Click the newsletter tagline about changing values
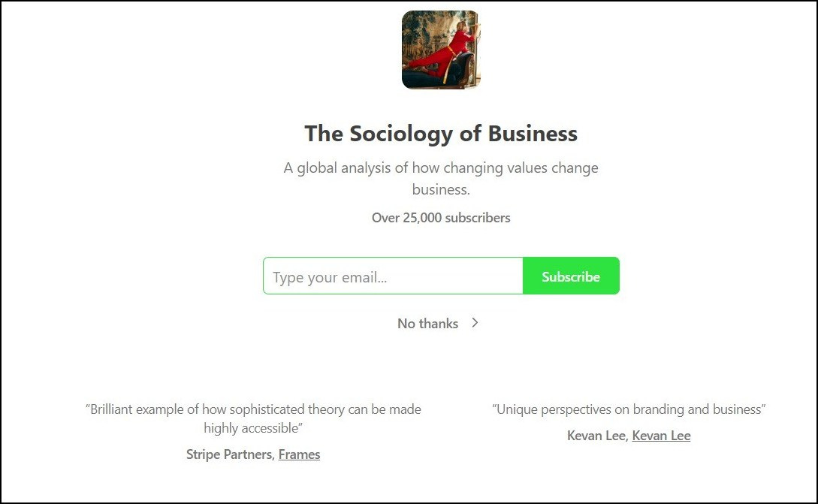818x504 pixels. (441, 177)
